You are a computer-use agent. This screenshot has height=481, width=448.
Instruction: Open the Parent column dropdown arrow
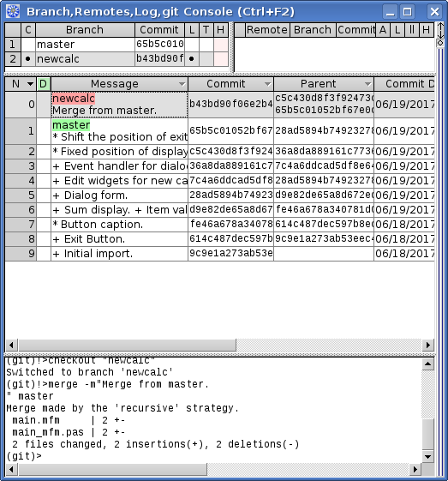[367, 84]
